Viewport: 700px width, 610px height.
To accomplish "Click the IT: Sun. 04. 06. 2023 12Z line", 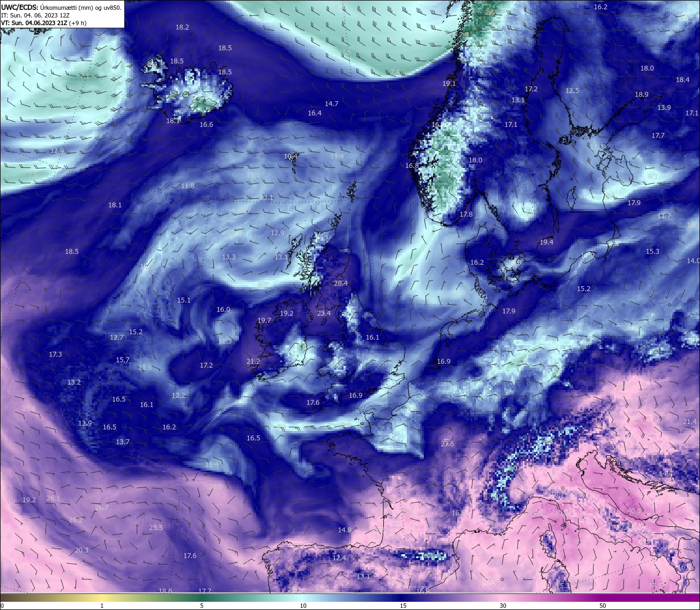I will pyautogui.click(x=35, y=15).
